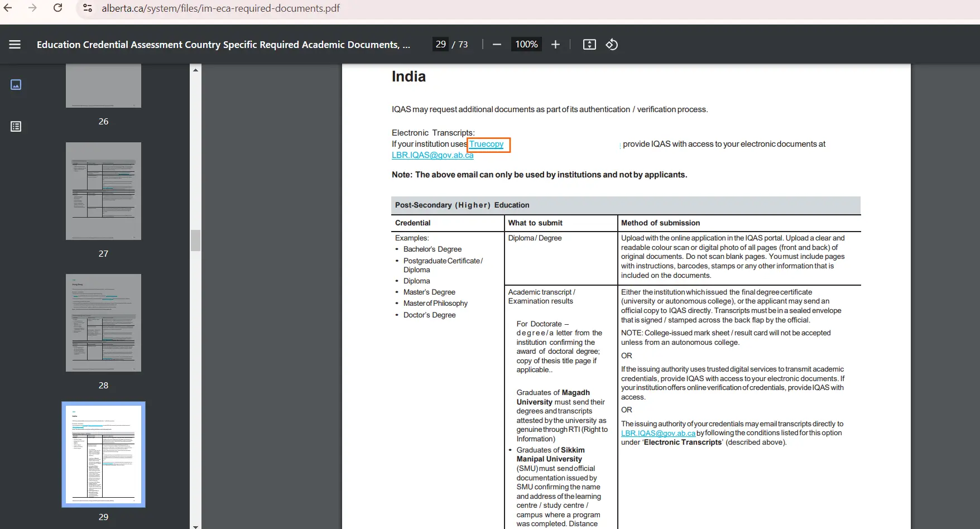Open the Truecopy link

(x=486, y=144)
